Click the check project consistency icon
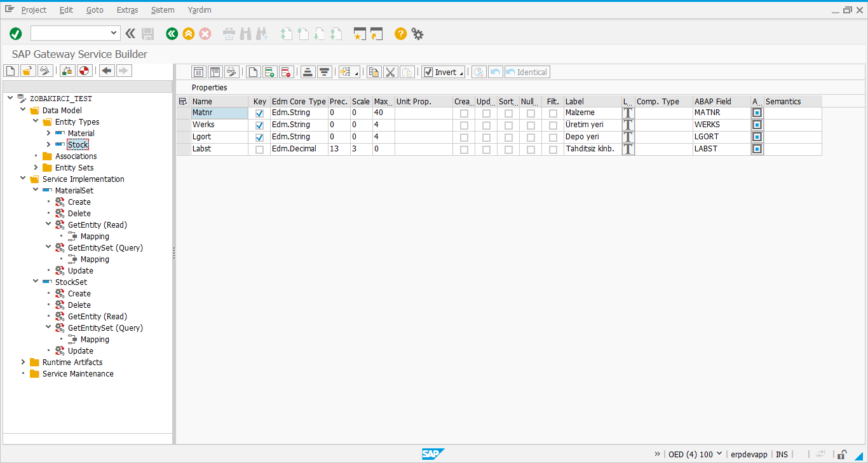This screenshot has width=868, height=463. coord(67,71)
